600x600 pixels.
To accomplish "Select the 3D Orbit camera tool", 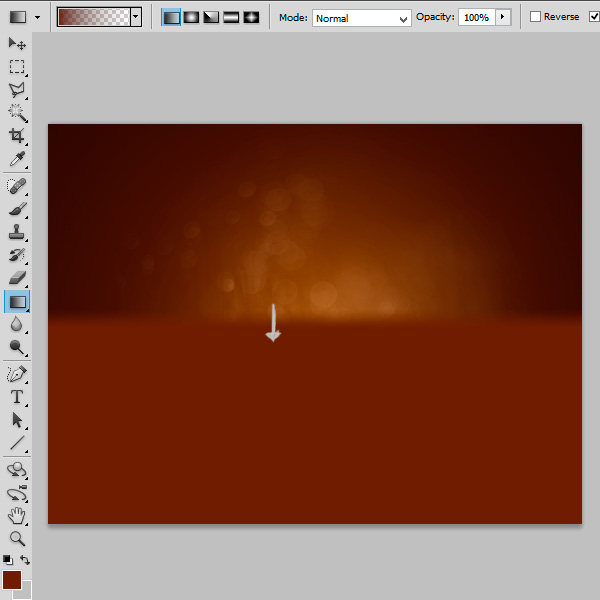I will point(17,494).
